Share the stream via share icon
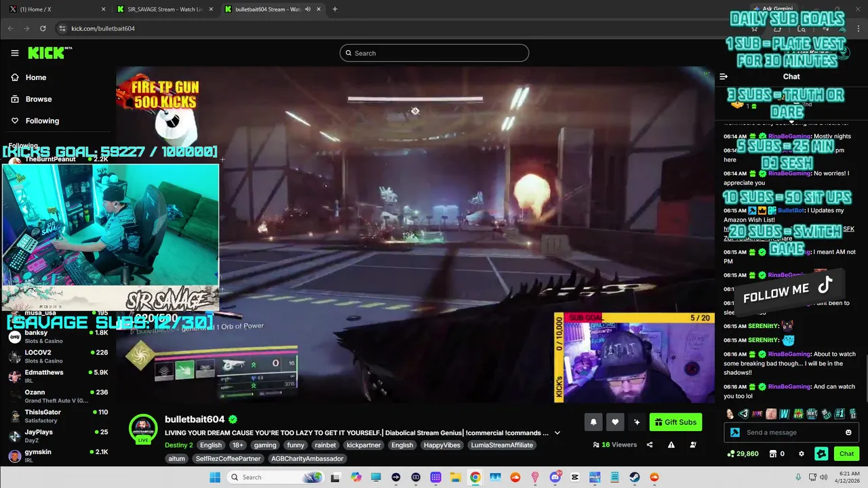 [650, 445]
